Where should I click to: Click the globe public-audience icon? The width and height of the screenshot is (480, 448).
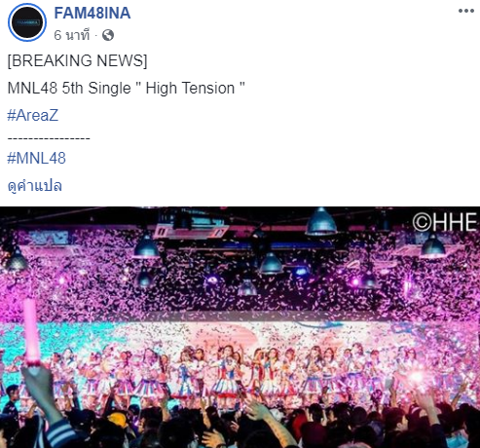pyautogui.click(x=108, y=35)
